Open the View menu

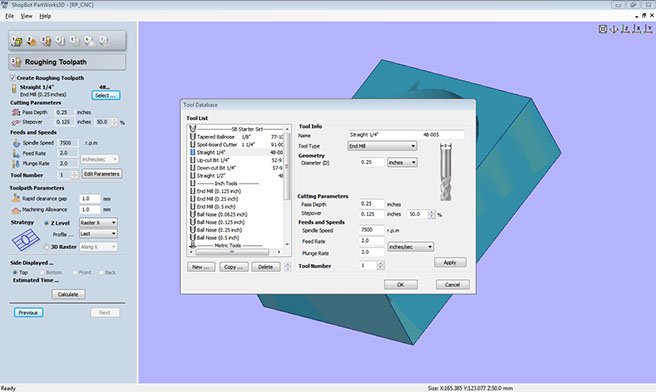click(26, 16)
